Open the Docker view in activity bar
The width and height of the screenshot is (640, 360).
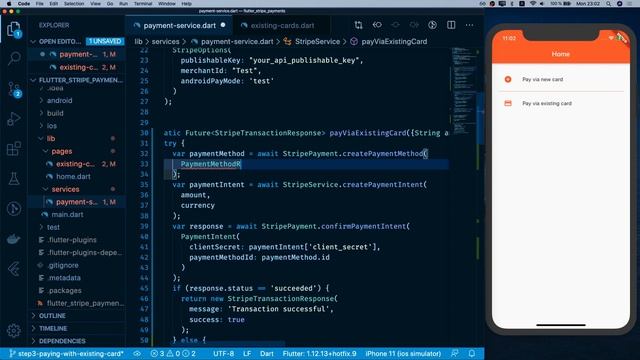[x=14, y=239]
